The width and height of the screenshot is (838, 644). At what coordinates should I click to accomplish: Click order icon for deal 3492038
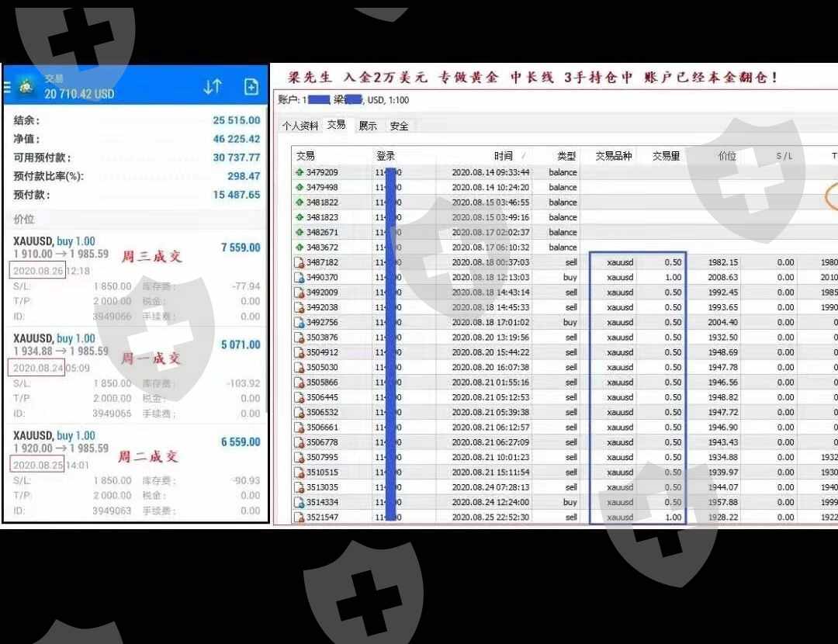point(300,307)
